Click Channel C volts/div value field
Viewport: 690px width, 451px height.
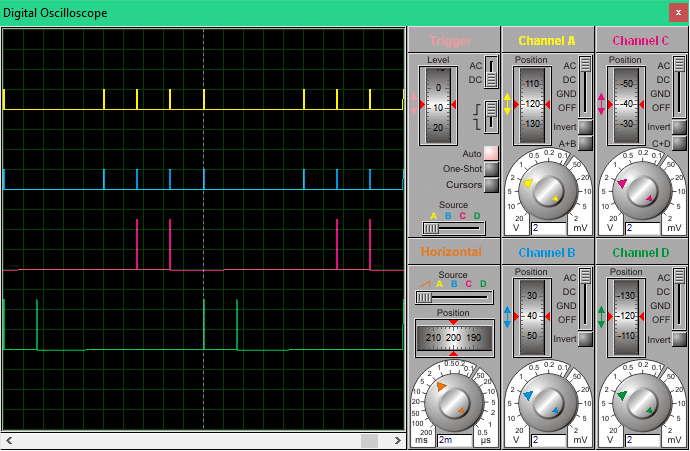[642, 228]
